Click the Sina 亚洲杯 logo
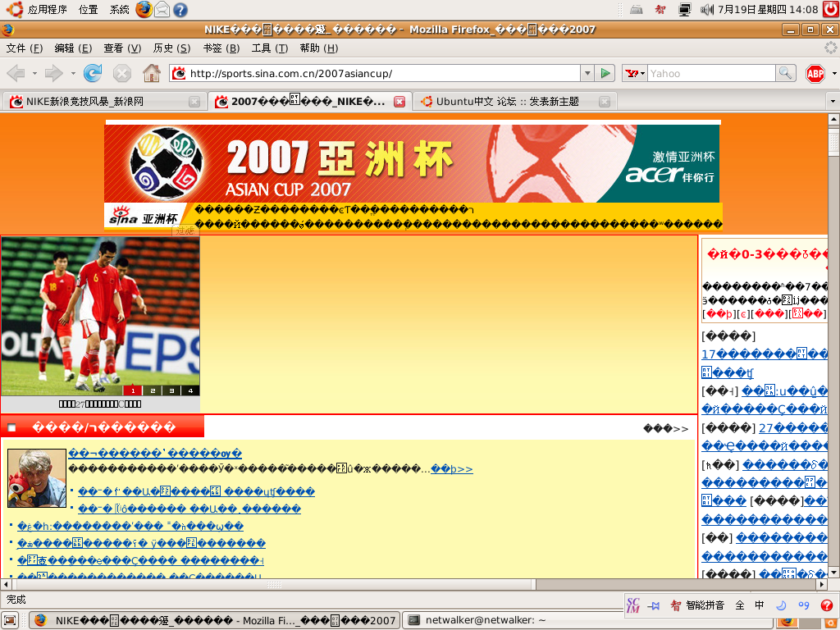This screenshot has width=840, height=630. coord(144,216)
